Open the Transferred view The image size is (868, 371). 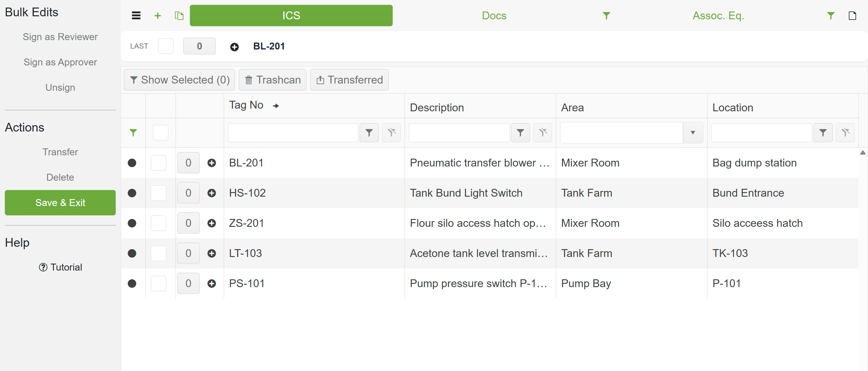[349, 80]
